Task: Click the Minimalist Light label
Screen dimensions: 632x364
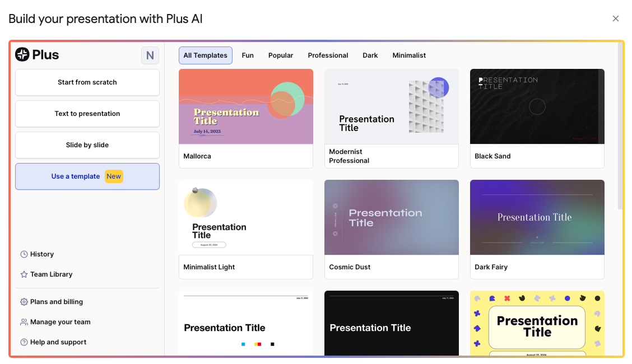Action: click(x=209, y=267)
